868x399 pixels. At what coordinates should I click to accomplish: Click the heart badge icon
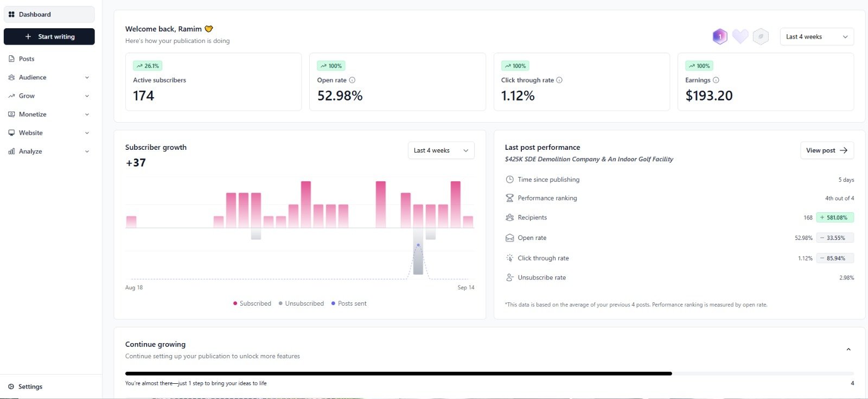[740, 36]
